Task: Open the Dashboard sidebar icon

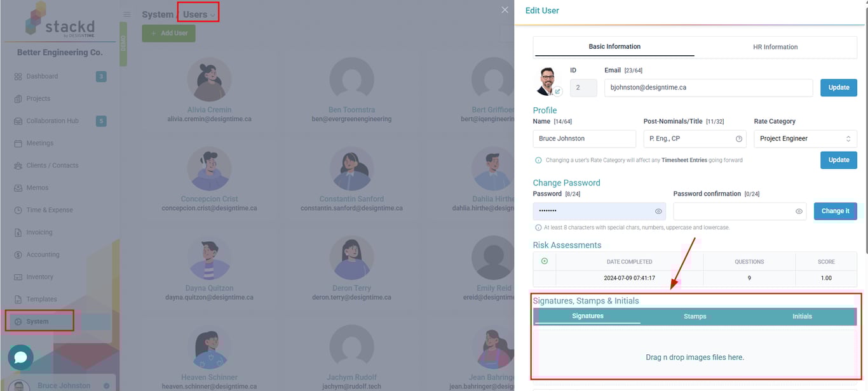Action: 18,76
